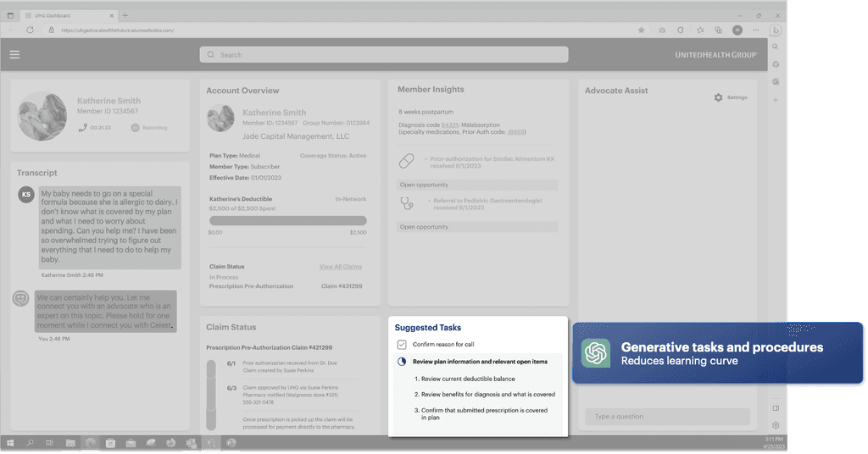Click "Prescription Pre-Authorization" claim entry
Image resolution: width=868 pixels, height=454 pixels.
tap(251, 286)
